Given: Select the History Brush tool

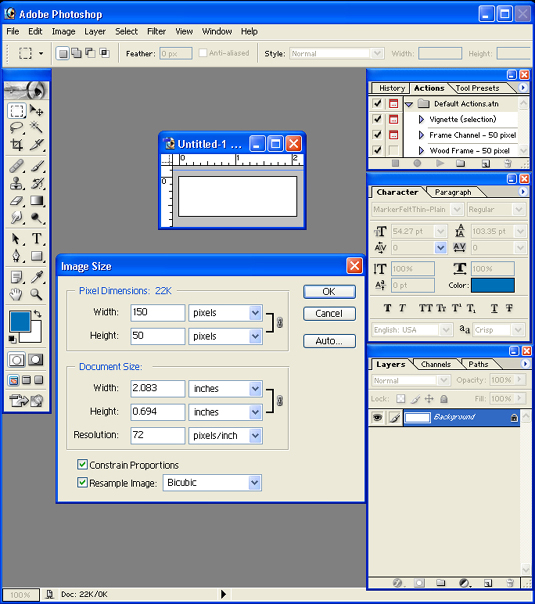Looking at the screenshot, I should (x=37, y=183).
